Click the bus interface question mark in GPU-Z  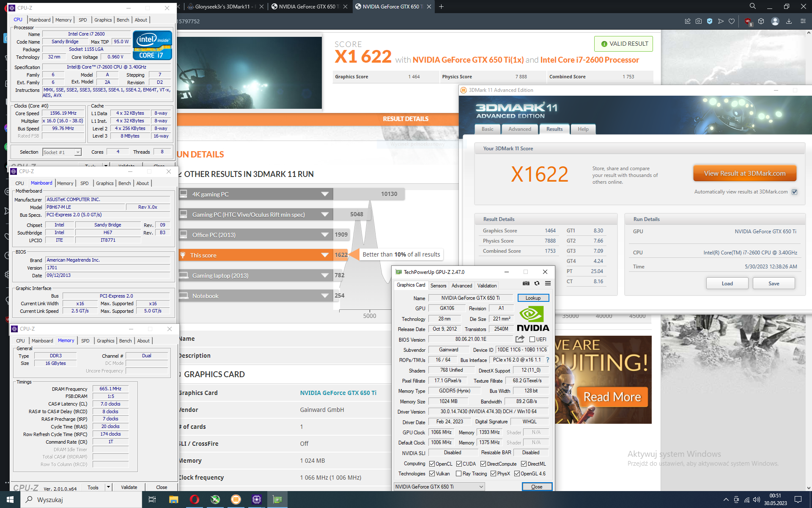[547, 360]
